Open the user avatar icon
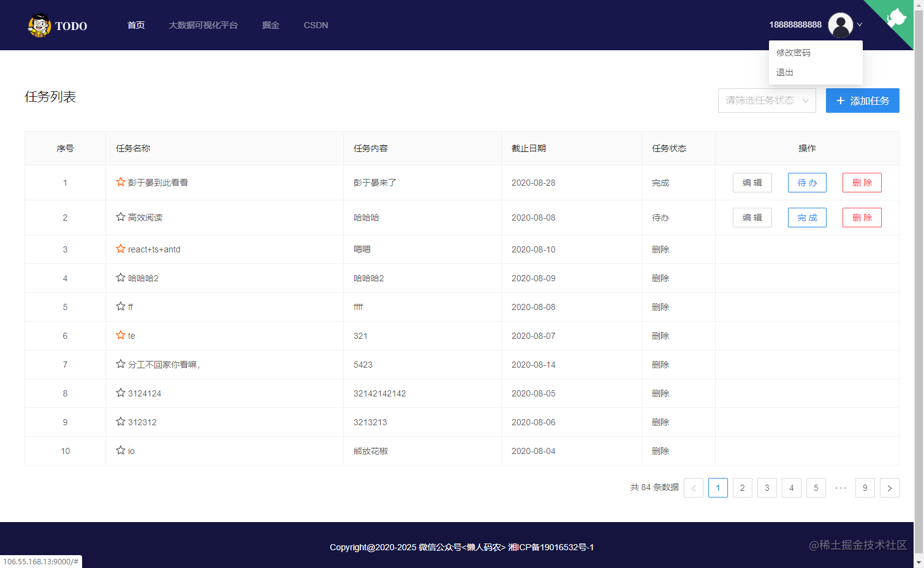The width and height of the screenshot is (924, 568). (x=841, y=25)
